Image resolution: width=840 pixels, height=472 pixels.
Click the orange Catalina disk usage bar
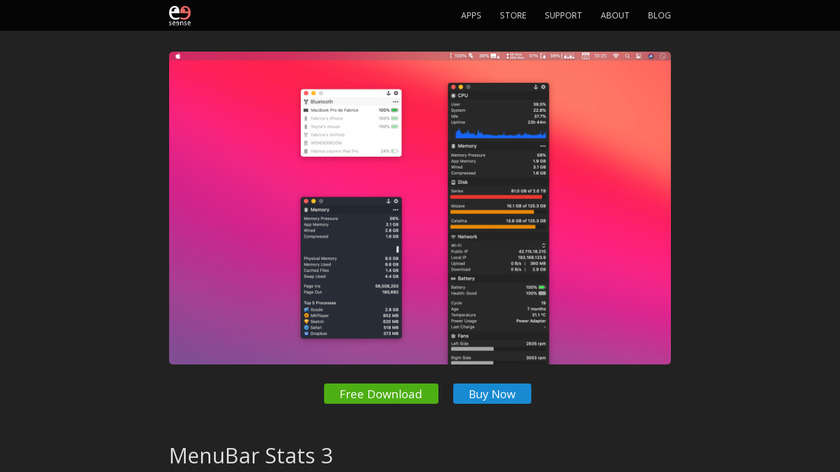(x=493, y=227)
